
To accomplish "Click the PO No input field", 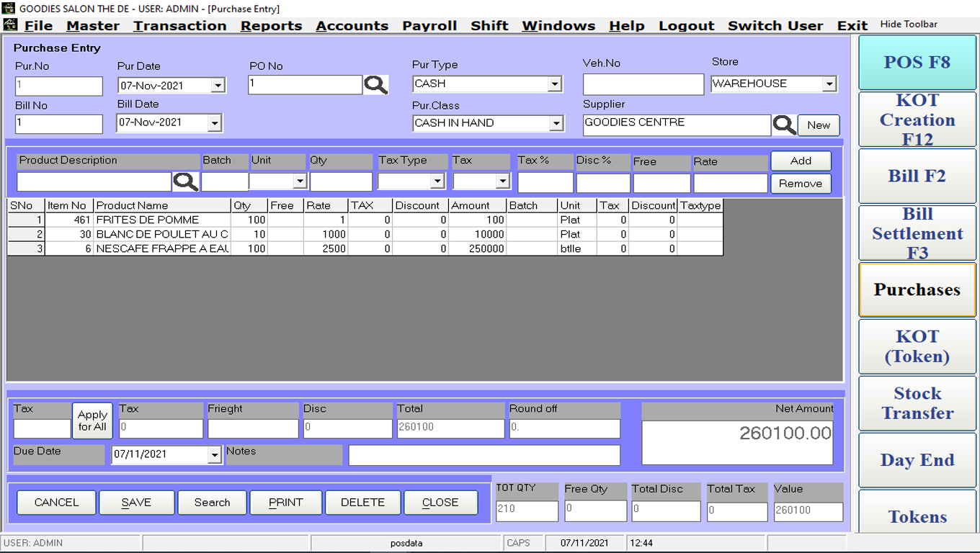I will click(x=305, y=84).
